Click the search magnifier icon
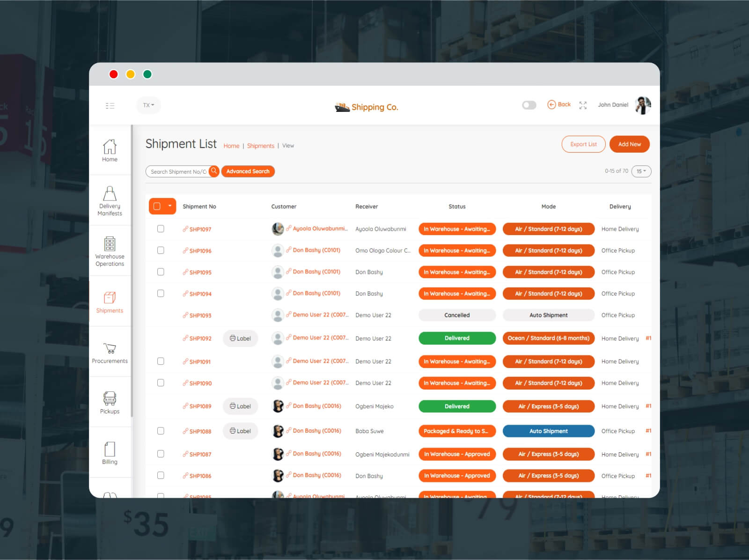Image resolution: width=749 pixels, height=560 pixels. coord(214,171)
